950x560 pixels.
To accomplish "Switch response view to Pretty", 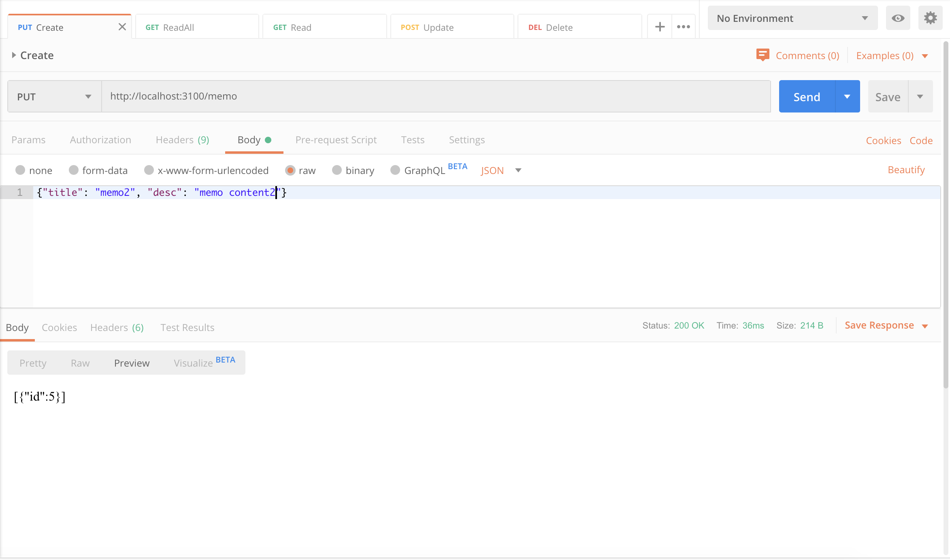I will point(33,363).
